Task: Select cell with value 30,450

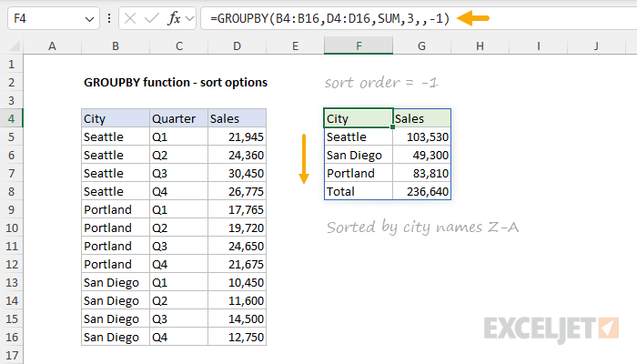Action: pos(237,174)
